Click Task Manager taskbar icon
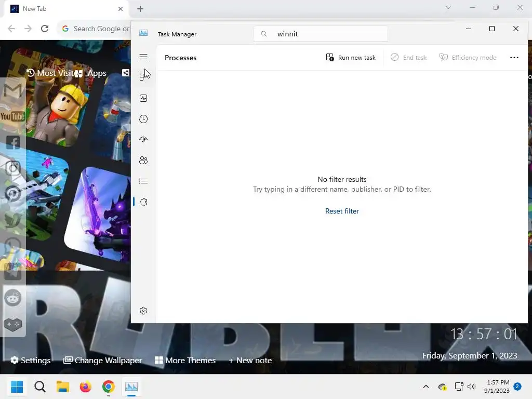Viewport: 532px width, 399px height. tap(131, 387)
